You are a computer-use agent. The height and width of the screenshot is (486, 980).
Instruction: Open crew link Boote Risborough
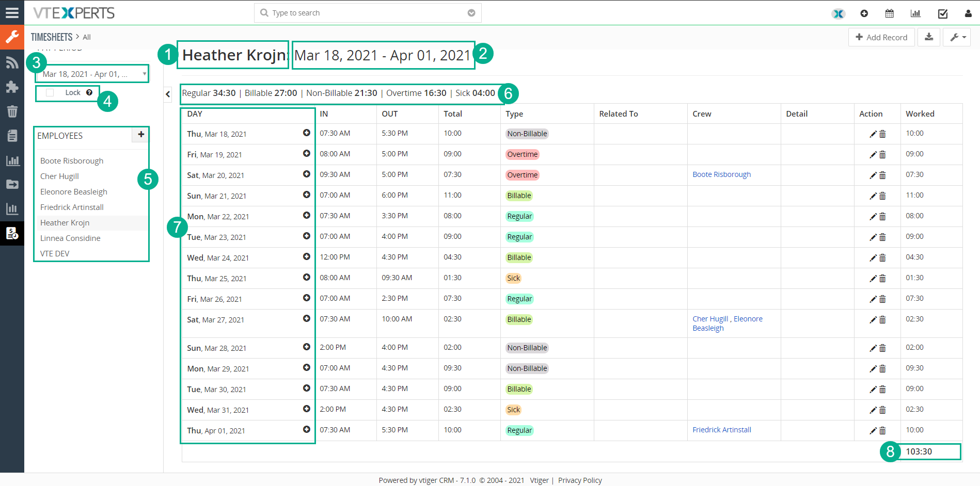(x=721, y=174)
